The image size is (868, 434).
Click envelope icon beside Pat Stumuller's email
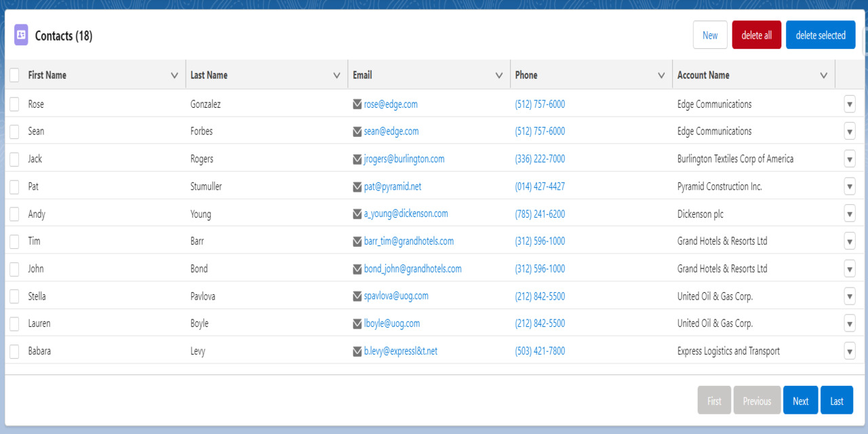pyautogui.click(x=357, y=186)
